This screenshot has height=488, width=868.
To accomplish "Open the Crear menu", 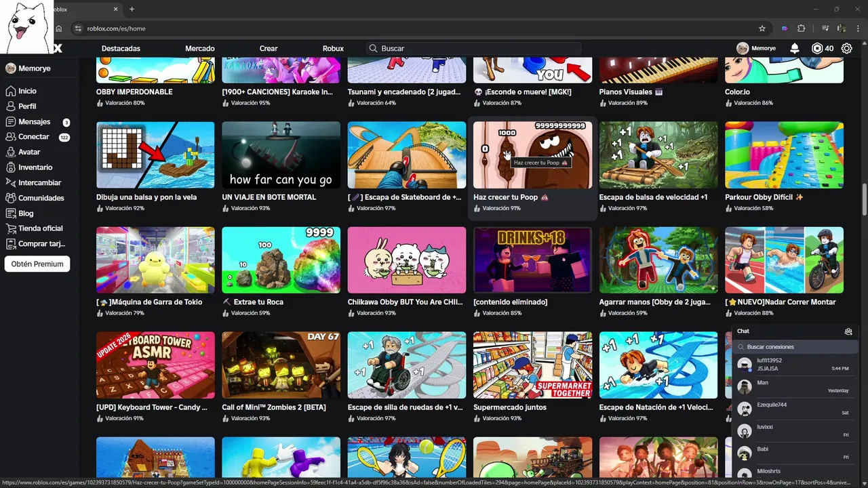I will 269,48.
